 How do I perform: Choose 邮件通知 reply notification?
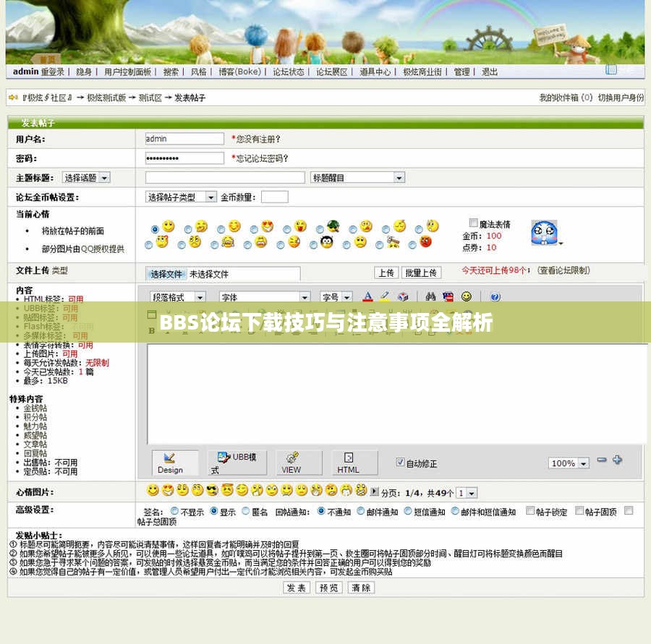click(360, 511)
